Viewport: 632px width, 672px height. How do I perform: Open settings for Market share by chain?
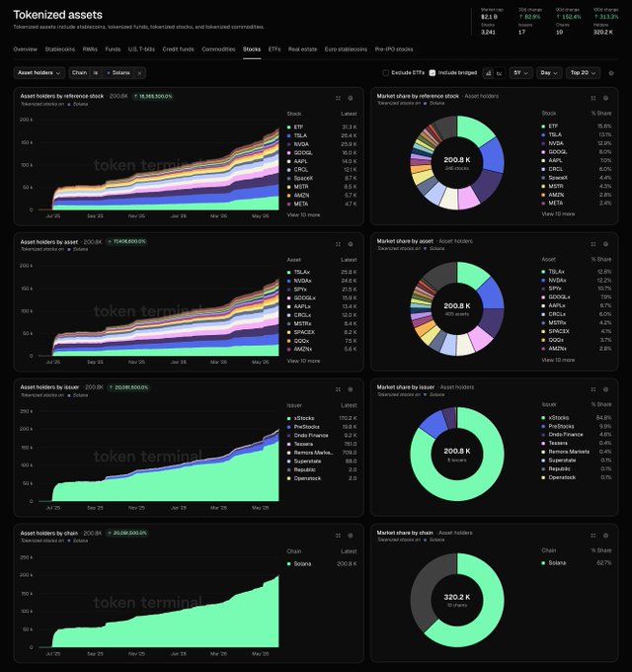(605, 536)
